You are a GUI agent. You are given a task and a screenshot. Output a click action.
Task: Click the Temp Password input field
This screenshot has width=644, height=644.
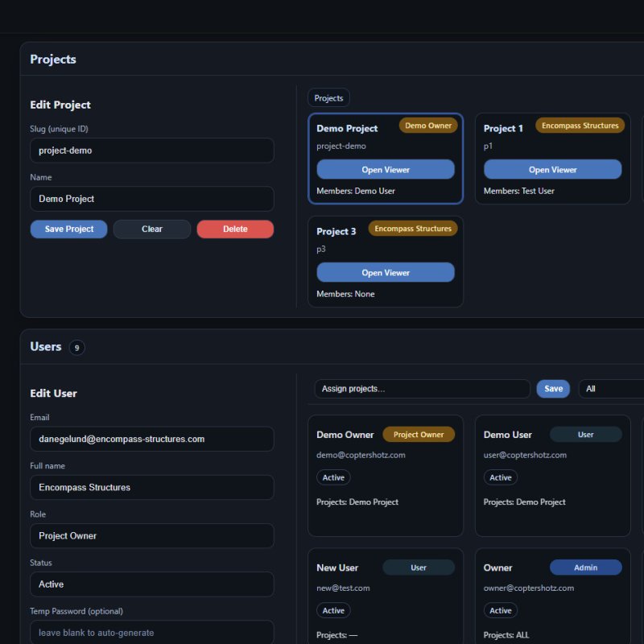(151, 633)
